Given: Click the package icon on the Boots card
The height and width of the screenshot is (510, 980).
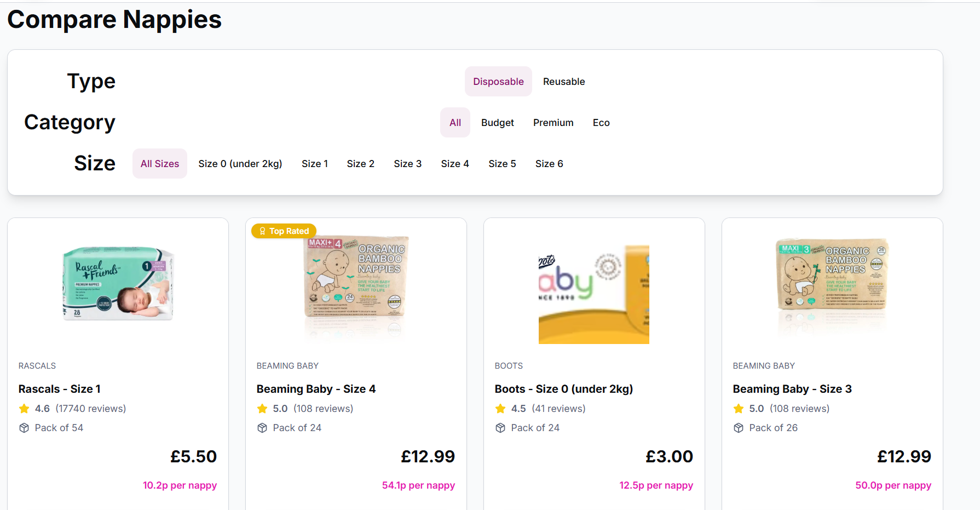Looking at the screenshot, I should [x=500, y=428].
